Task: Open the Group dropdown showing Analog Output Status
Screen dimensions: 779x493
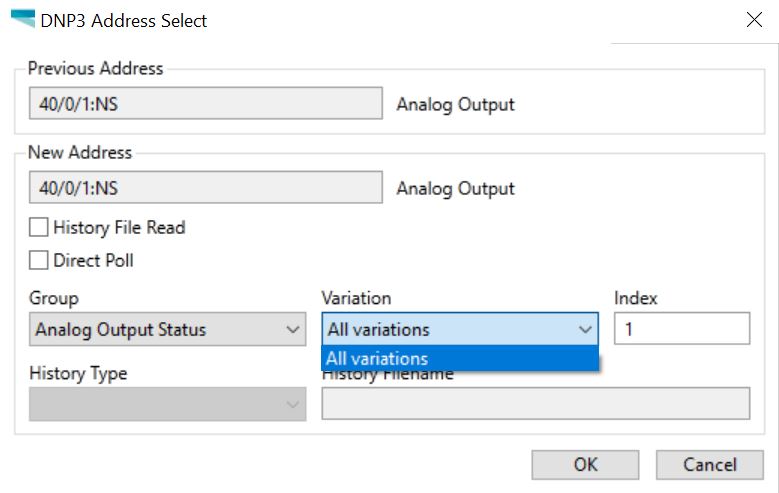Action: coord(167,329)
